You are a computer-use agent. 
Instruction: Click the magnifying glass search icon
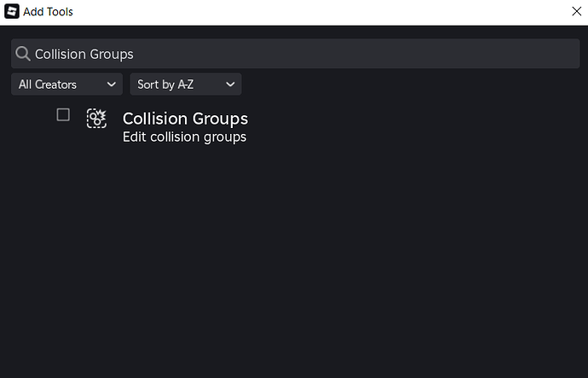point(23,54)
